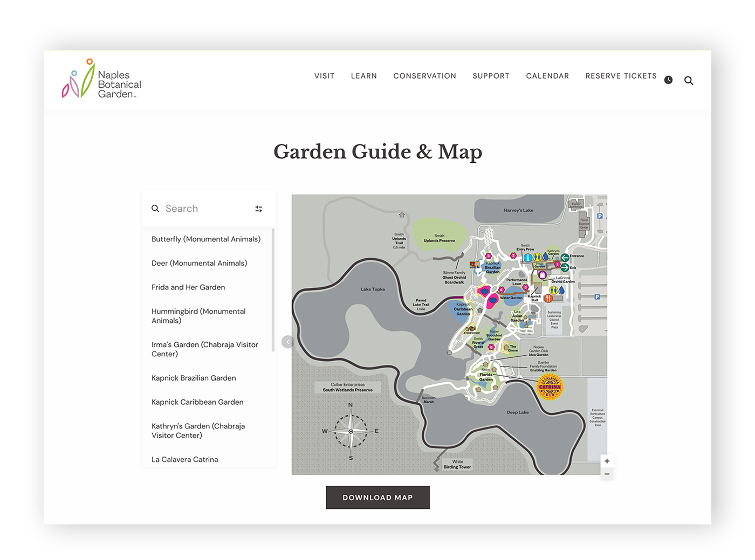Click the DOWNLOAD MAP button

[x=377, y=497]
